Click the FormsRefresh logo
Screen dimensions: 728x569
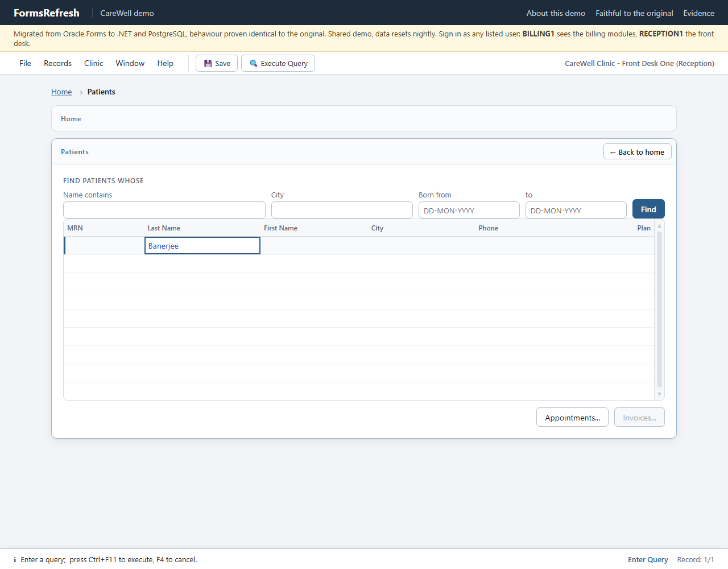tap(47, 13)
